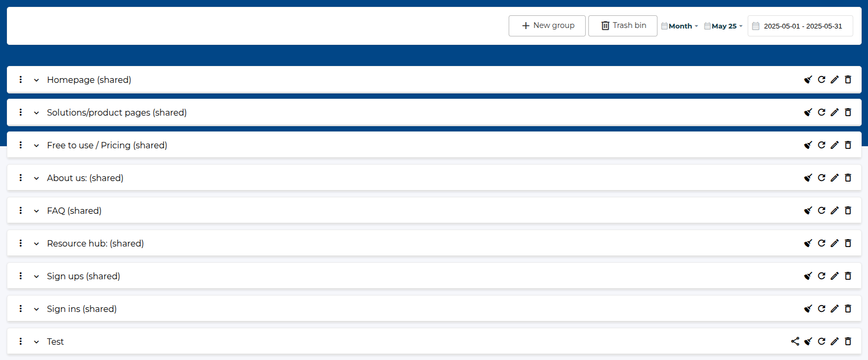Edit the Test group with pencil icon

835,342
